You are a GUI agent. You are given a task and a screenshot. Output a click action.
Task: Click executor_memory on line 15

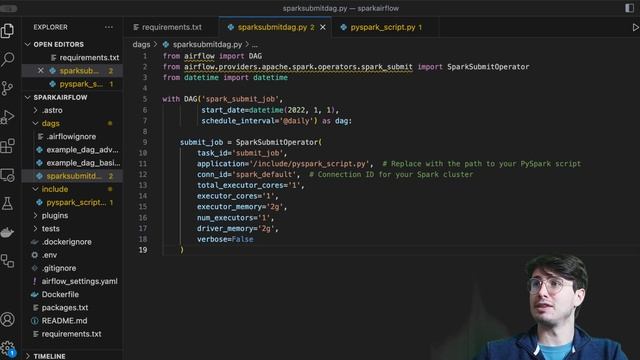(229, 207)
